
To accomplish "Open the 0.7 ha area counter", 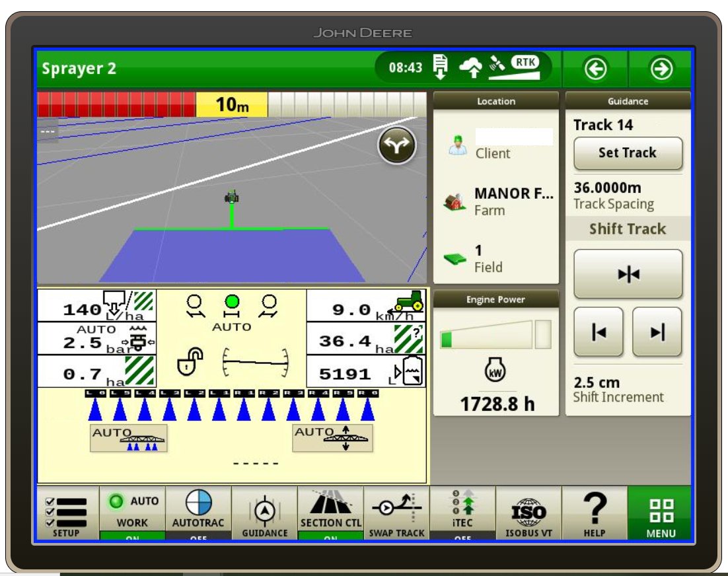I will point(97,371).
